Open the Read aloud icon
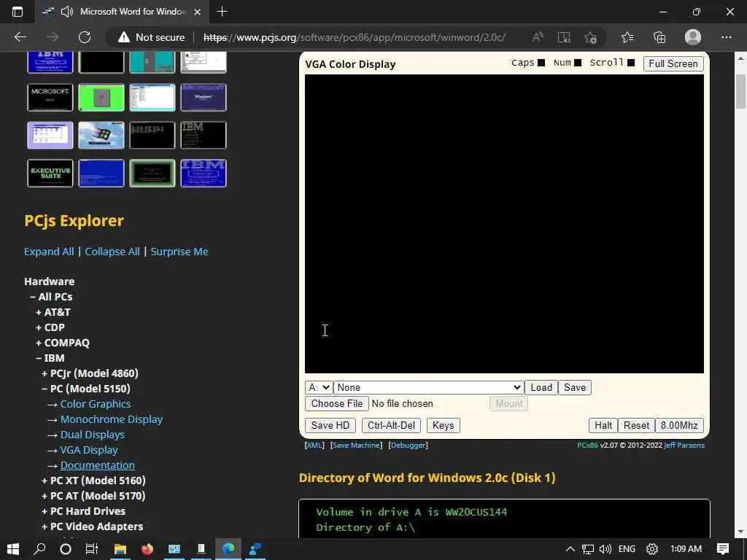747x560 pixels. tap(538, 37)
